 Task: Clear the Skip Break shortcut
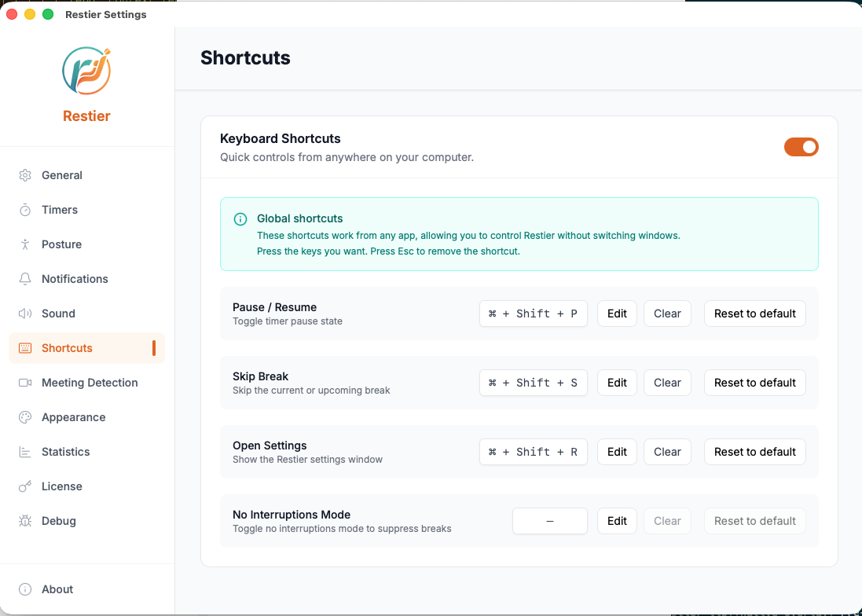[667, 383]
